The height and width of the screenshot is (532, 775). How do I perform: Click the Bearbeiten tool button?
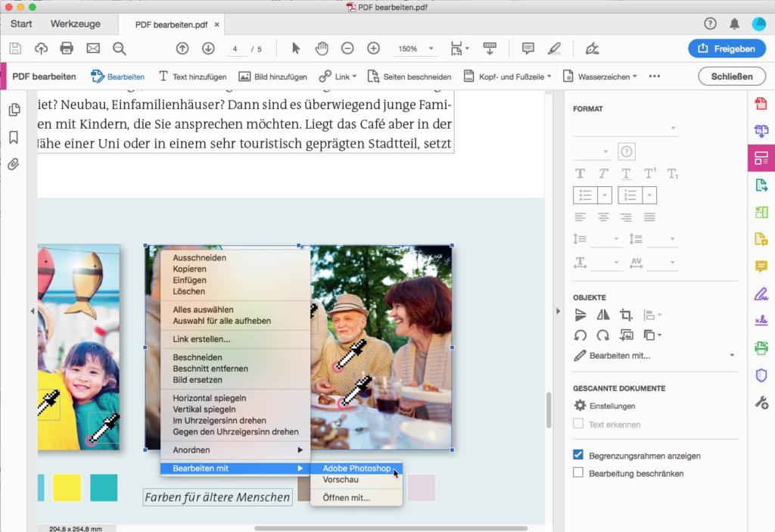(x=118, y=76)
